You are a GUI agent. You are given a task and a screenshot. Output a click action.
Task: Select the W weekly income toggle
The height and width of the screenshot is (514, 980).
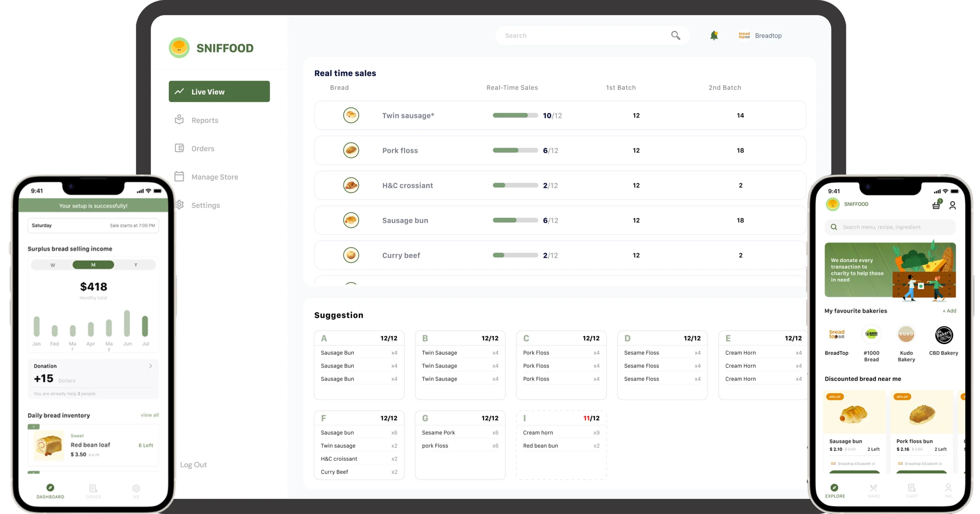(x=53, y=265)
